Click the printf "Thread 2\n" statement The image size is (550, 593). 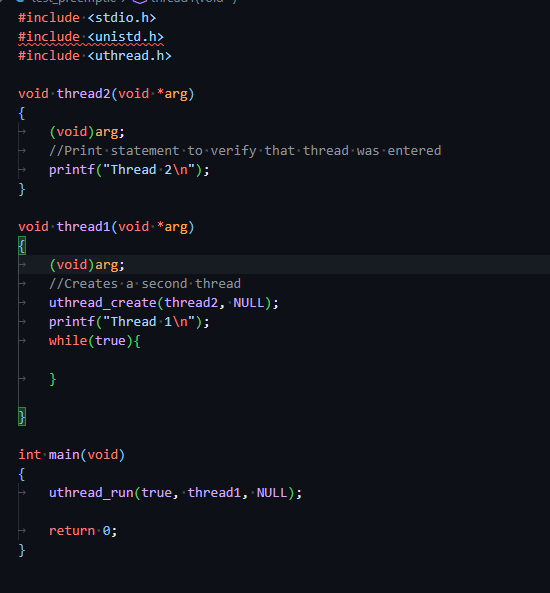(x=129, y=170)
